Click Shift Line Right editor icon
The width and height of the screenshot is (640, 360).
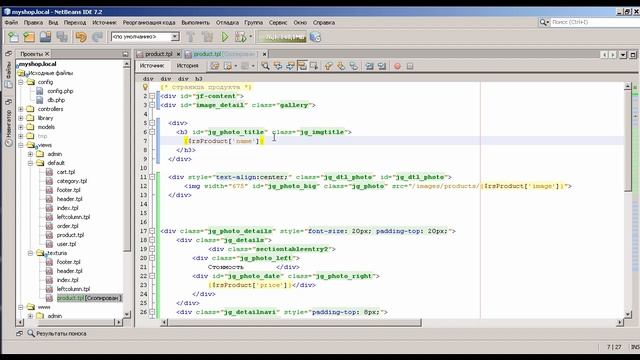(382, 66)
